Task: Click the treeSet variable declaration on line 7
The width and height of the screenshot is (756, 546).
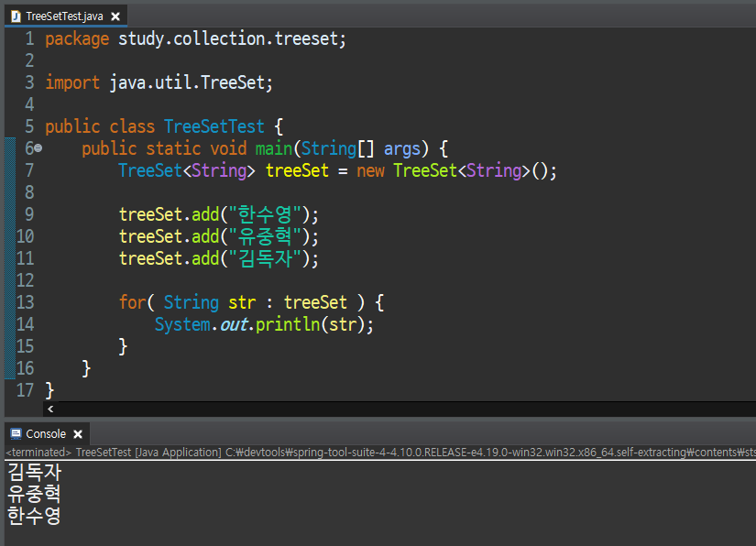Action: click(297, 170)
